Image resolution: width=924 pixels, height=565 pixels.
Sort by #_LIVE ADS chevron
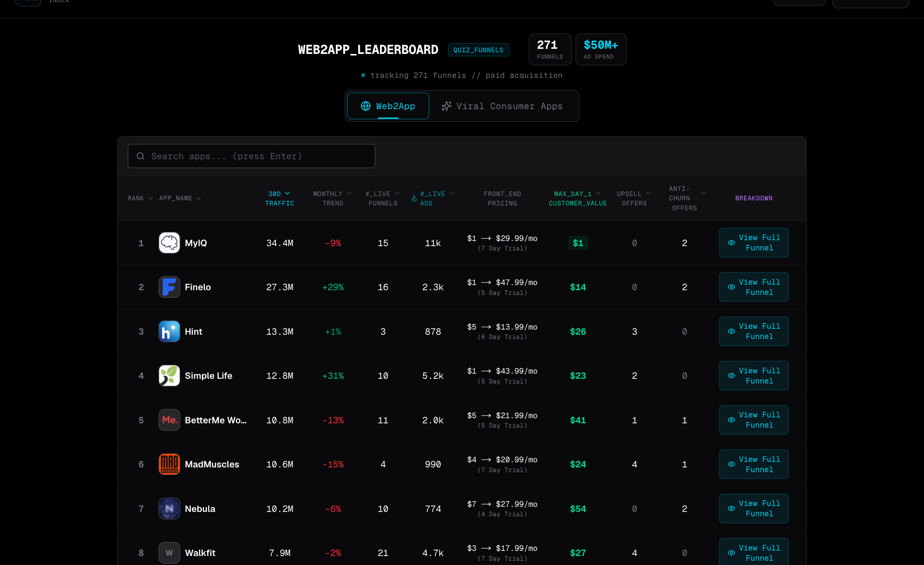click(452, 193)
